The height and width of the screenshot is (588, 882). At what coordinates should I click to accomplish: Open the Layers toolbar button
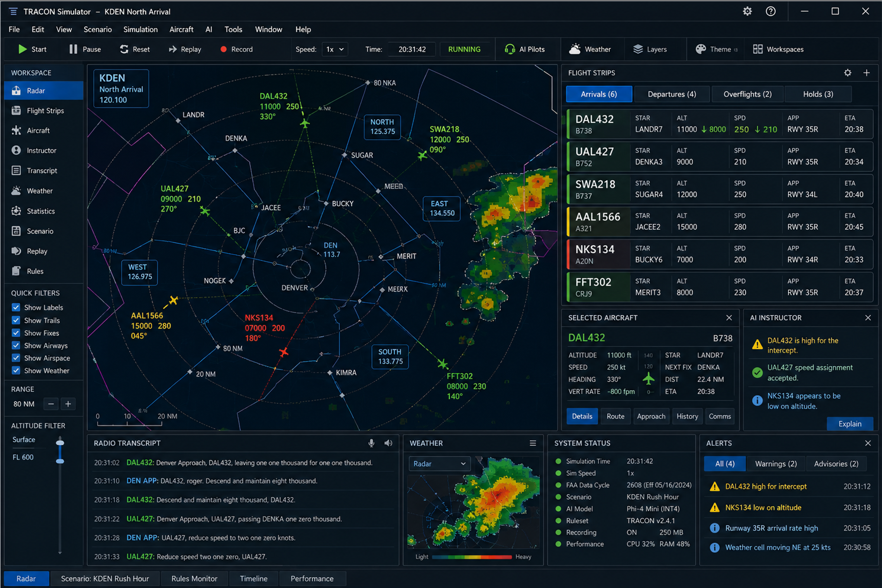pos(650,49)
